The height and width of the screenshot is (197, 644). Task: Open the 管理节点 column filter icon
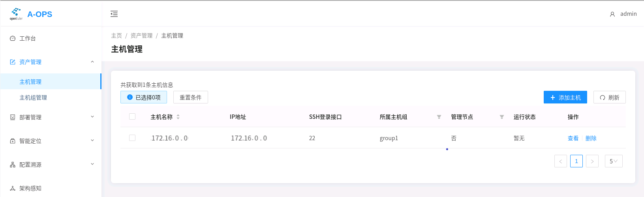tap(502, 117)
